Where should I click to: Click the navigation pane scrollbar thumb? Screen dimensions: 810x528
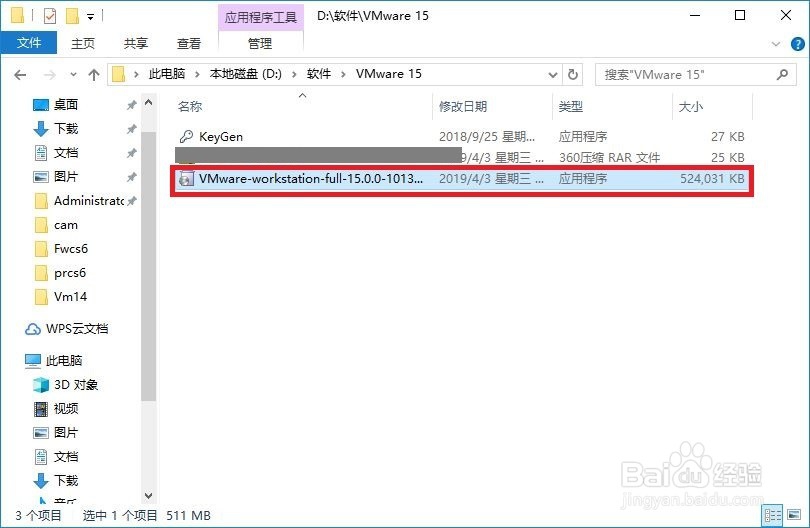(148, 266)
